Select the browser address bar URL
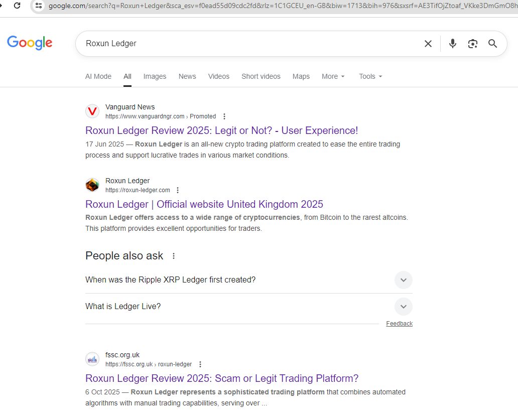Image resolution: width=518 pixels, height=420 pixels. click(283, 6)
